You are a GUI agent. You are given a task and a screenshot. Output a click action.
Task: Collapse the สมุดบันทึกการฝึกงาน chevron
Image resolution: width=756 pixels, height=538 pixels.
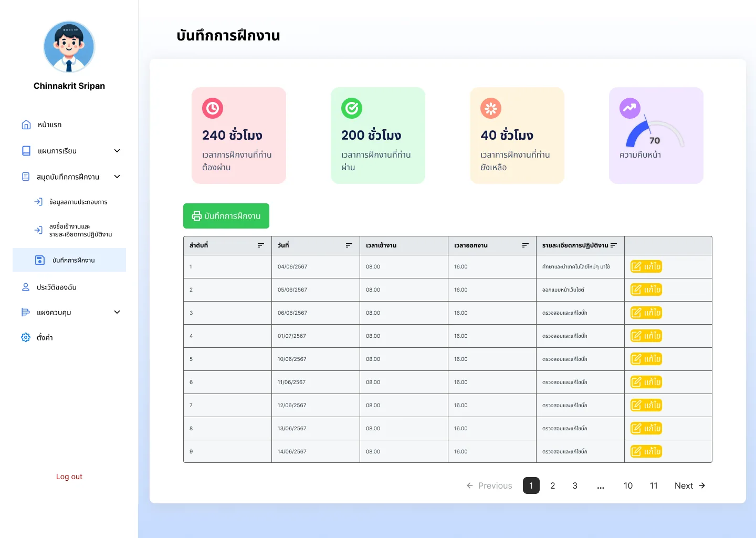click(117, 177)
